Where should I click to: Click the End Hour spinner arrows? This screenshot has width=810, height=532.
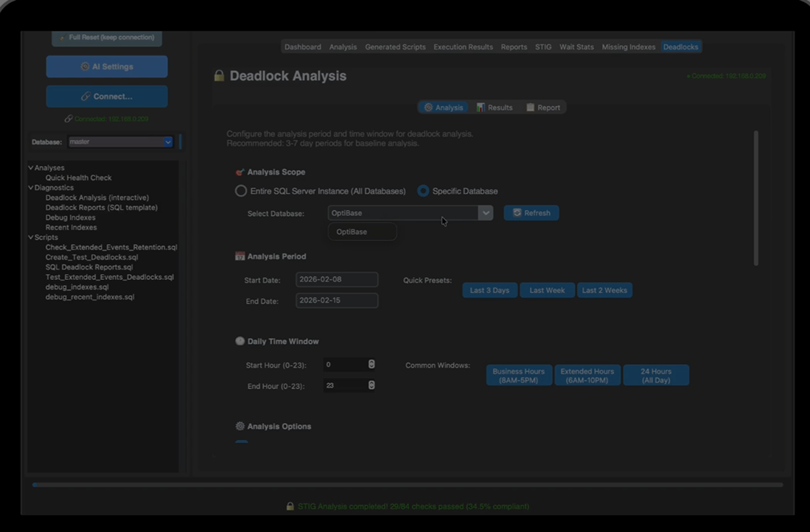(x=371, y=385)
